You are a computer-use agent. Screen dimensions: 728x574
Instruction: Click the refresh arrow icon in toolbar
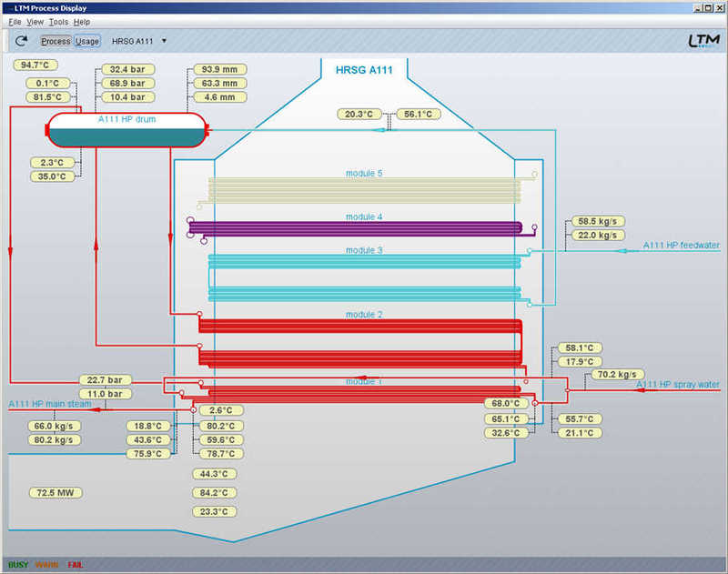[21, 41]
